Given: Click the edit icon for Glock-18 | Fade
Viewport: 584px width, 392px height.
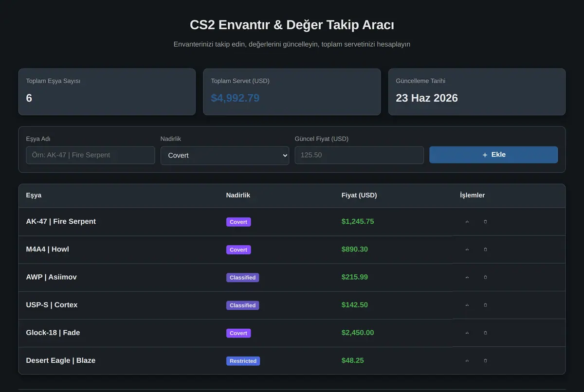Looking at the screenshot, I should pos(467,333).
